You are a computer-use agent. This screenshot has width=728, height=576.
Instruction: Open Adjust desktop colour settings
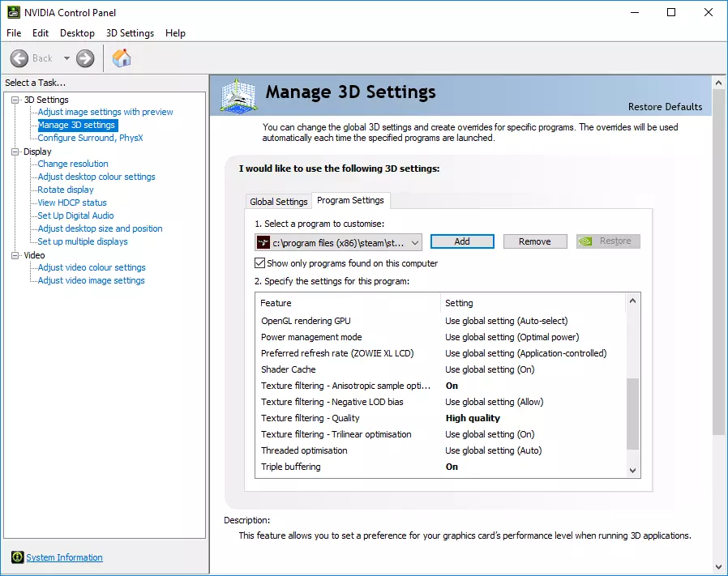(x=96, y=177)
